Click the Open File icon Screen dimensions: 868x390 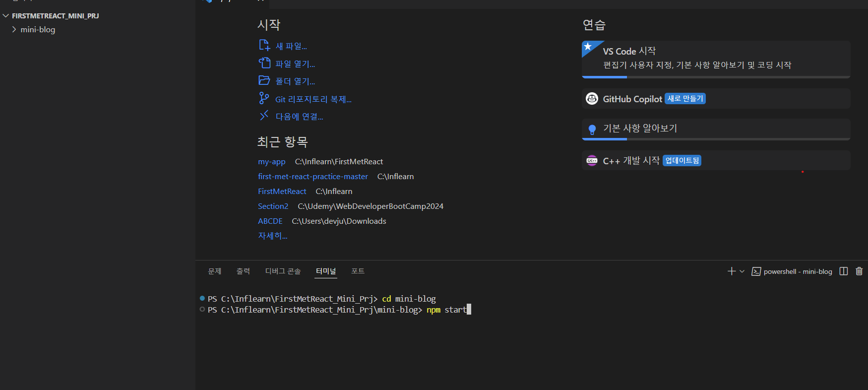(264, 63)
